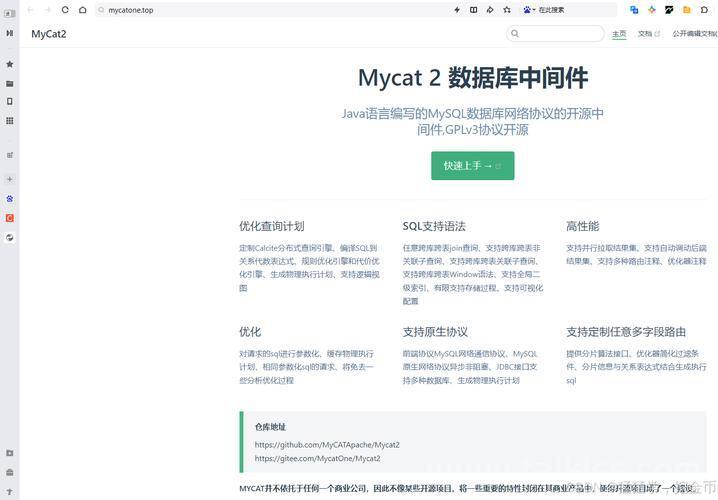The width and height of the screenshot is (718, 500).
Task: Open the round globe shortcut in sidebar
Action: coord(10,237)
